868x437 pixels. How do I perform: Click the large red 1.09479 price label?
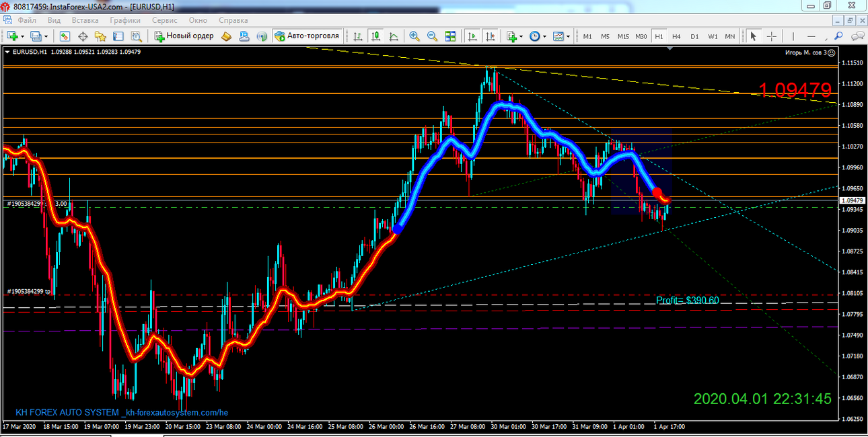coord(795,90)
